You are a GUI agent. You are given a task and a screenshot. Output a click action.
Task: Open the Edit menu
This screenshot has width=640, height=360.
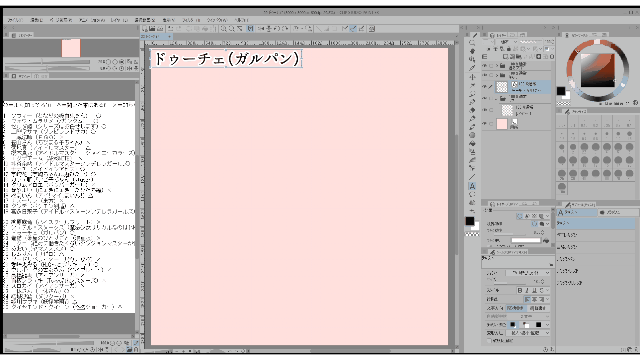click(x=37, y=20)
